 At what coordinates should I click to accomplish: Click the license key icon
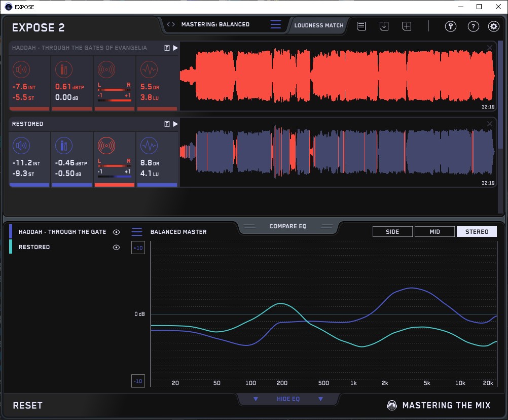[451, 26]
